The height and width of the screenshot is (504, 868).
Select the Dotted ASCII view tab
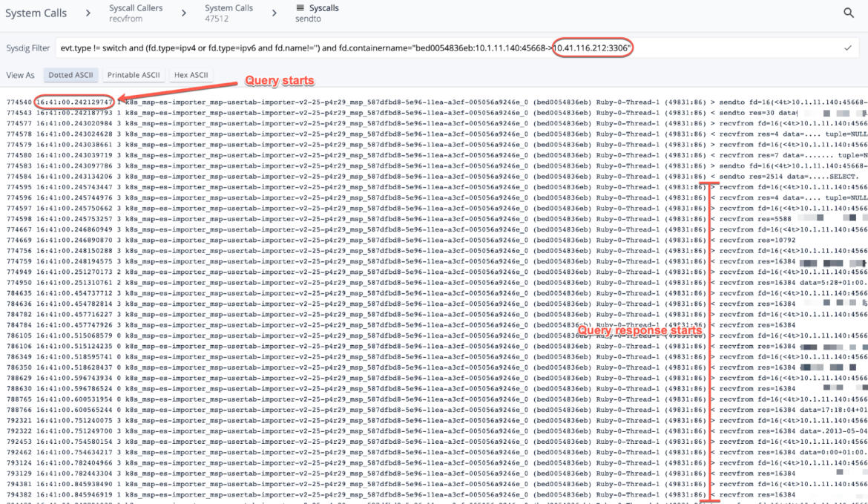coord(71,74)
